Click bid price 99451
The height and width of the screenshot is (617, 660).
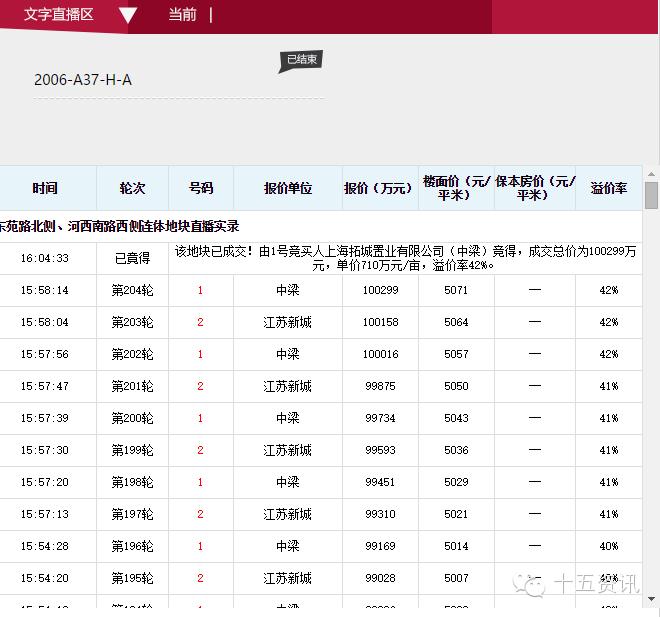coord(381,482)
